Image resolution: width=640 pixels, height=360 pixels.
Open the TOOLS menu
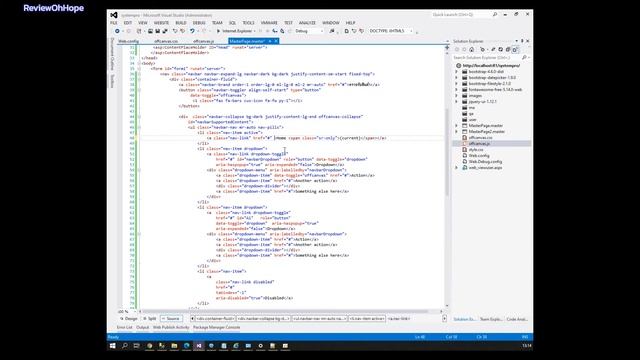(x=248, y=23)
